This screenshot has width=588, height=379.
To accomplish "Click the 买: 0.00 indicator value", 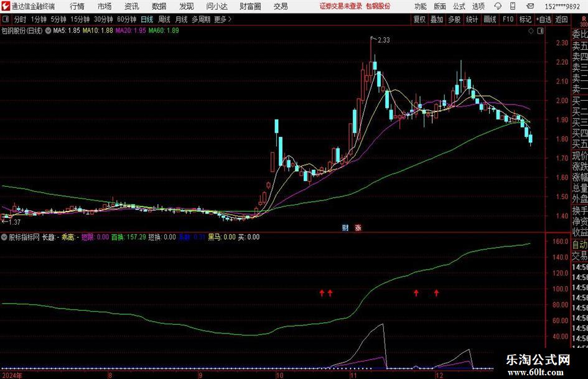I will pos(249,237).
